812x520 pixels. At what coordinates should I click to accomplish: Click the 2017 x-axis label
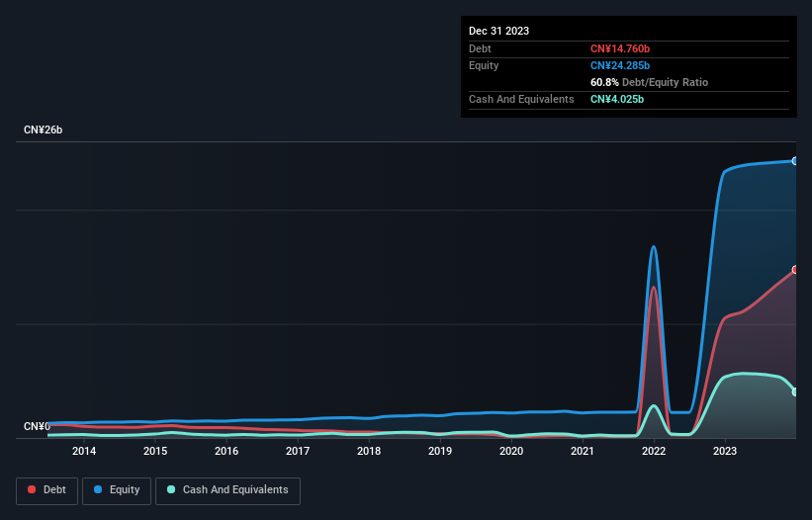point(298,451)
